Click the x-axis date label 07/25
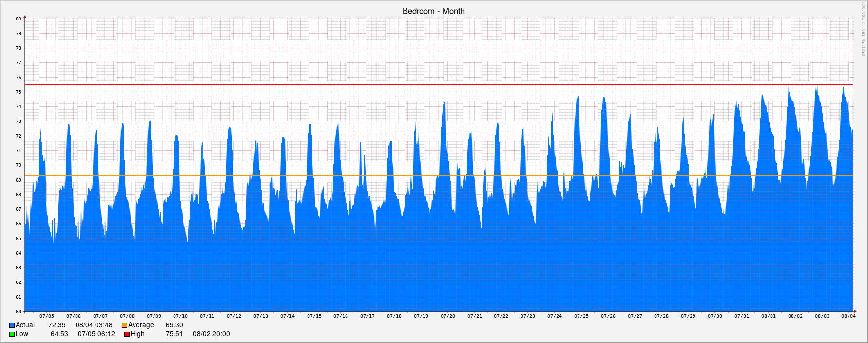868x343 pixels. pyautogui.click(x=581, y=316)
